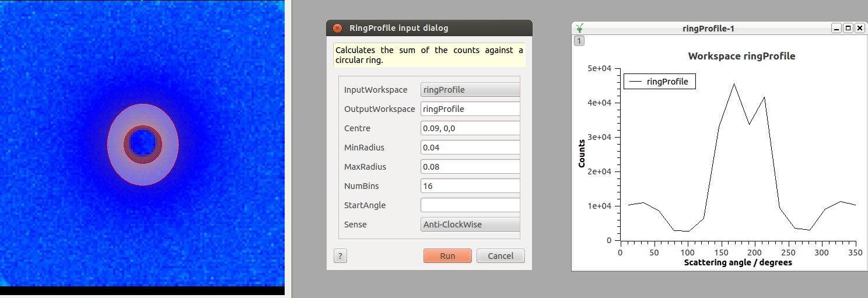Focus the Centre input field
Image resolution: width=868 pixels, height=298 pixels.
point(470,128)
